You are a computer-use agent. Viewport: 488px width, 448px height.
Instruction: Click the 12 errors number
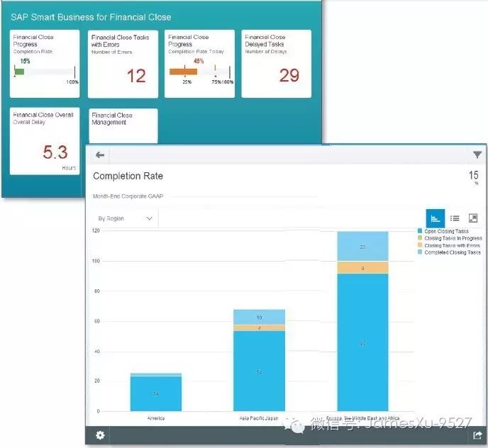click(x=136, y=76)
